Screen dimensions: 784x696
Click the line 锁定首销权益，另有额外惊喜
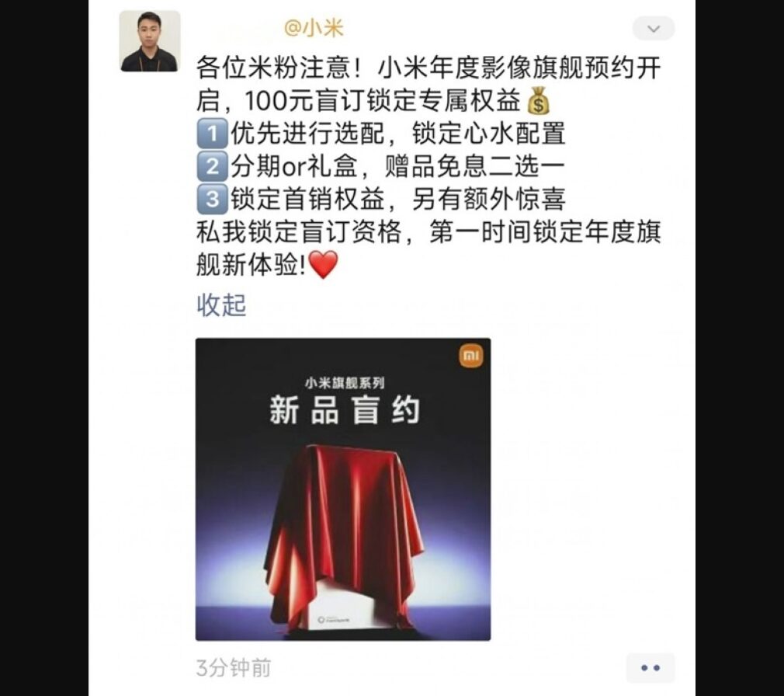398,199
